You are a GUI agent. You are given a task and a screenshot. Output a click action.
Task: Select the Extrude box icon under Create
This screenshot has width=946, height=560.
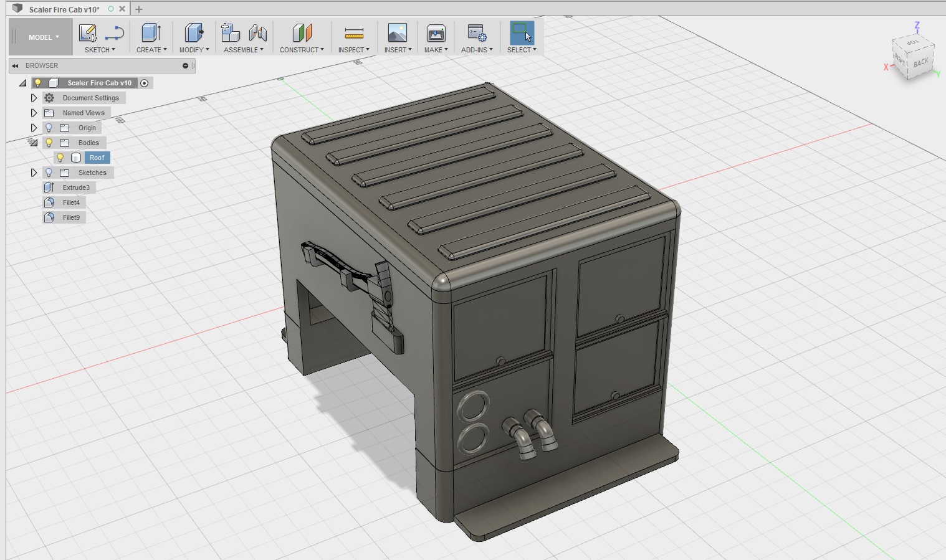coord(151,33)
